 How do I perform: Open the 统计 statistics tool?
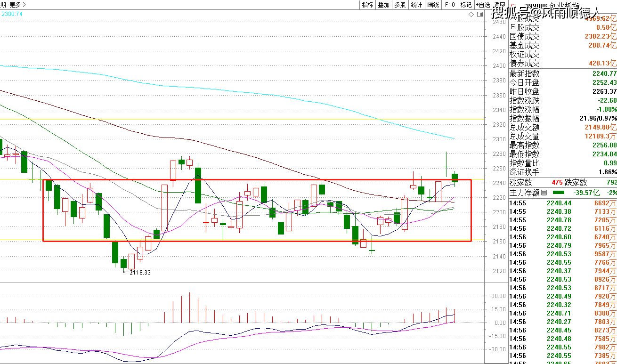tap(416, 5)
